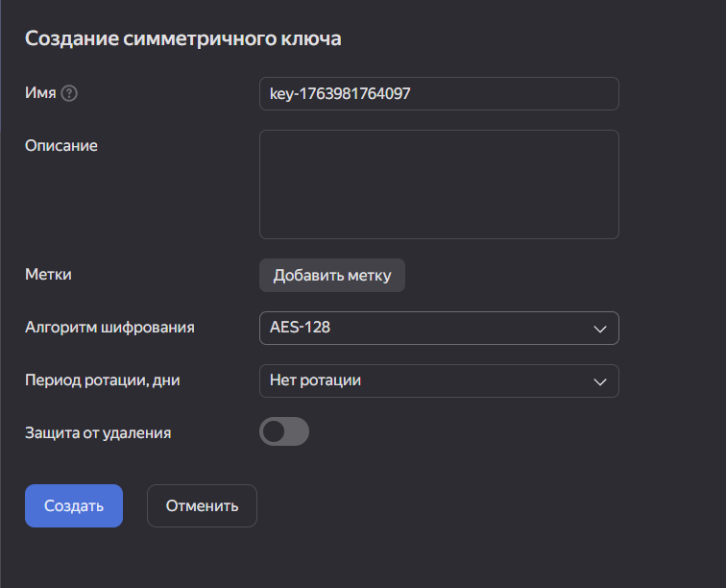
Task: Click the Описание field label
Action: coord(61,146)
